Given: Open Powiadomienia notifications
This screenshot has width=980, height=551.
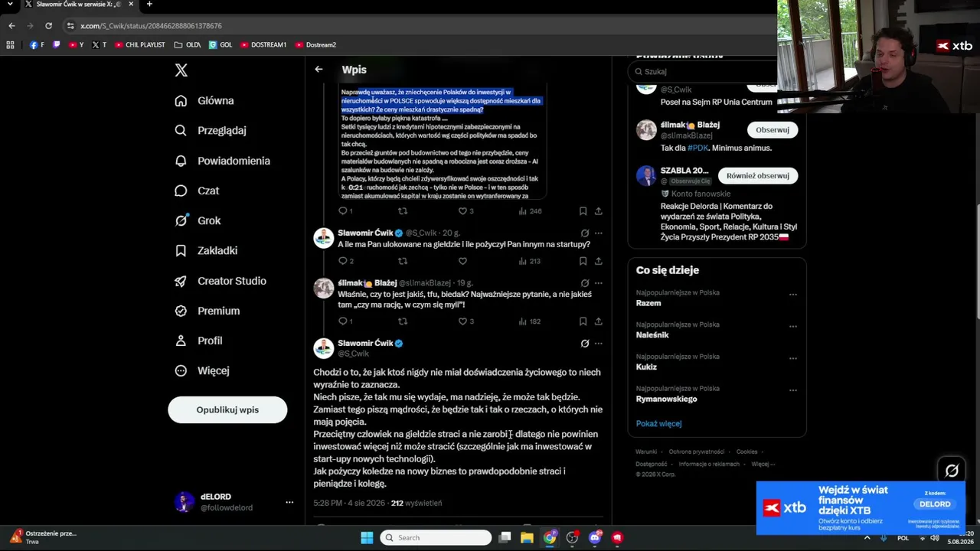Looking at the screenshot, I should (x=222, y=161).
